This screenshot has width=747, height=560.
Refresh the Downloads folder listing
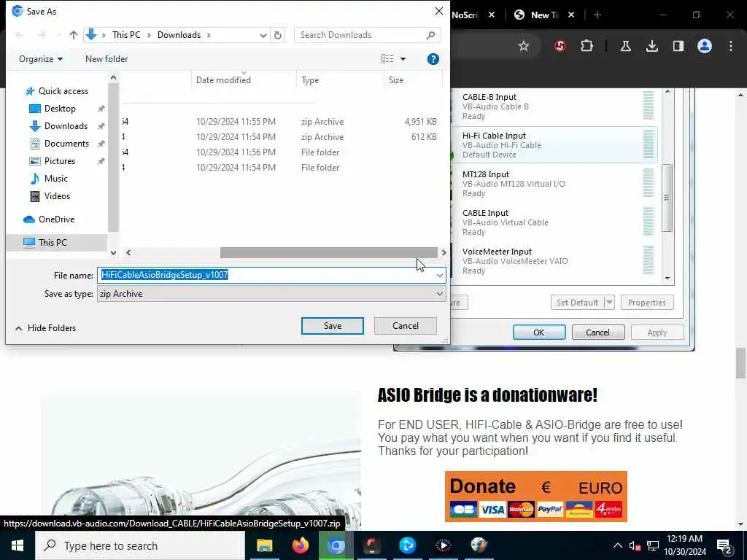click(x=278, y=35)
